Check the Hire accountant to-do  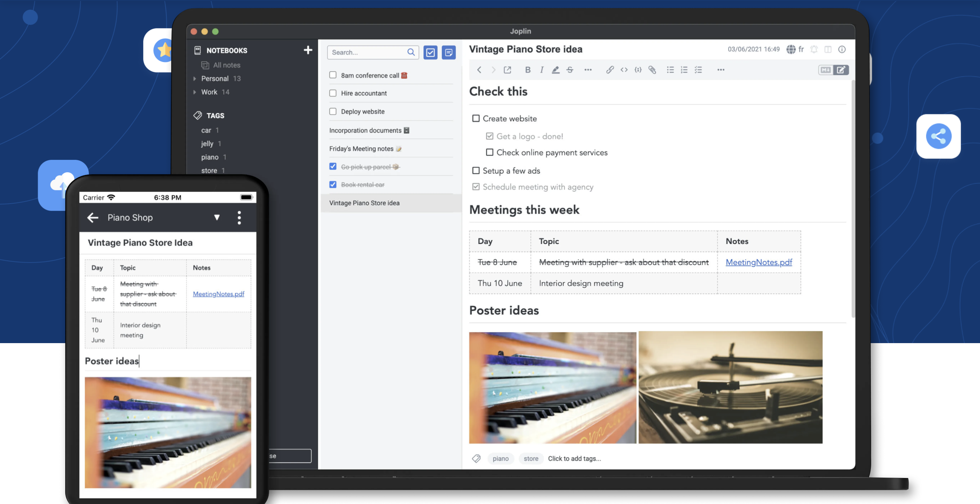point(333,93)
